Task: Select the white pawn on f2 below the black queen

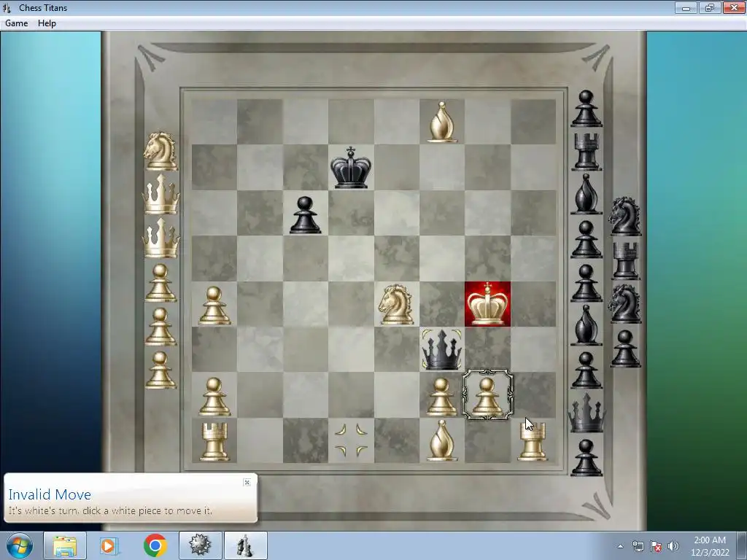Action: 441,397
